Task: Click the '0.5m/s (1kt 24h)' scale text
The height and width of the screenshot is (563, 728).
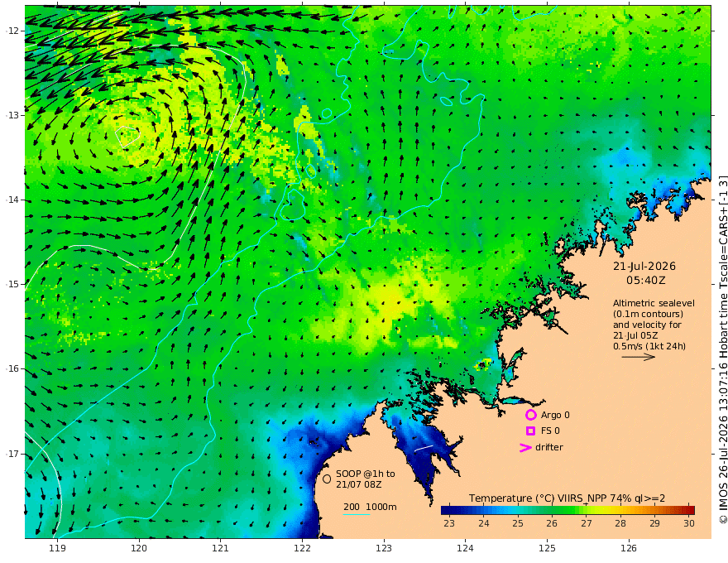Action: click(649, 346)
